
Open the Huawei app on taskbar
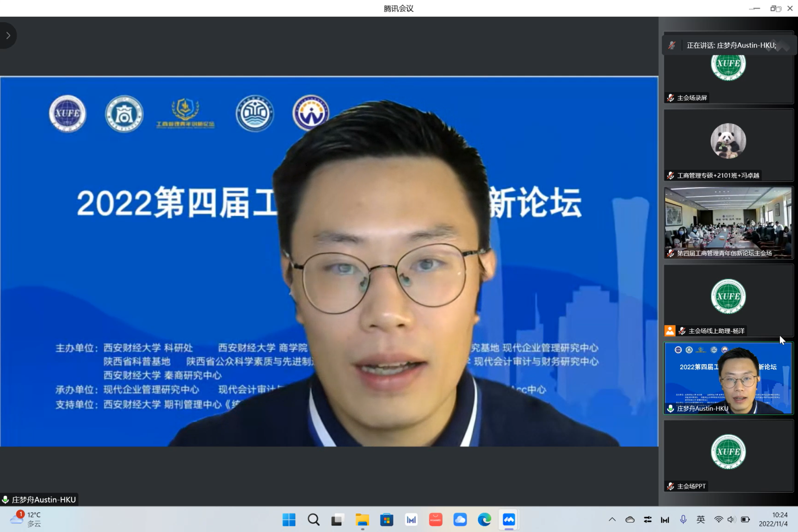coord(435,520)
